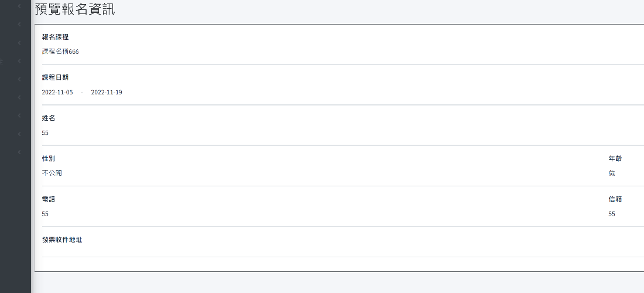Click the 姓名 field label

tap(49, 118)
